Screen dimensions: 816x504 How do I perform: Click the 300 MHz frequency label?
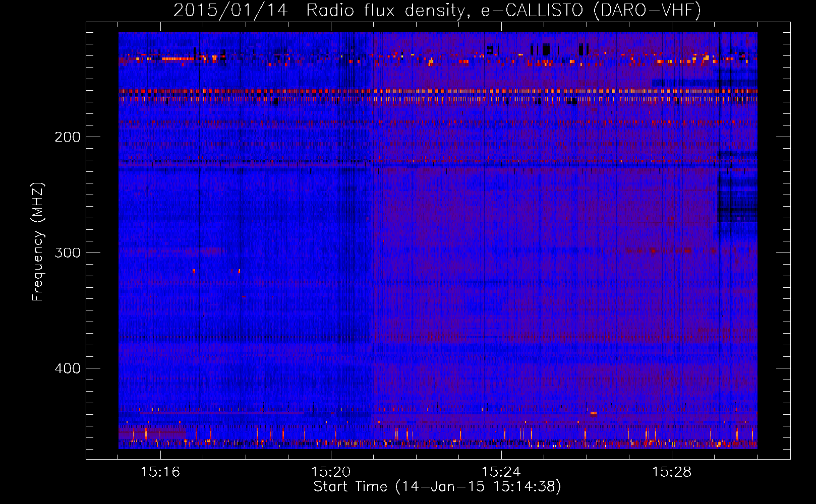pyautogui.click(x=67, y=253)
